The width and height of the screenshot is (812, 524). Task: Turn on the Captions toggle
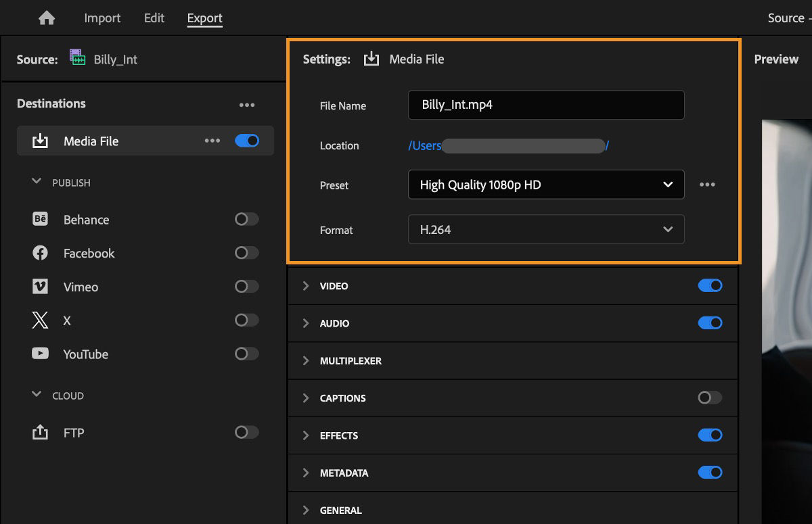tap(710, 398)
